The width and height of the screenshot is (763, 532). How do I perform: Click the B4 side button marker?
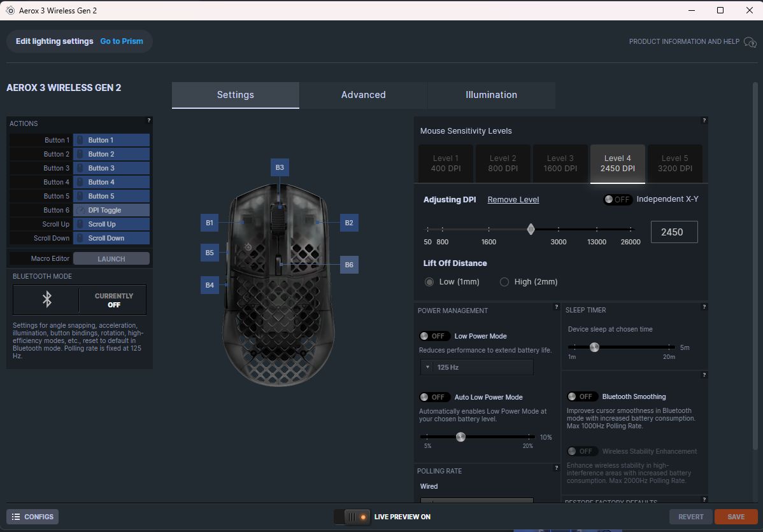210,285
